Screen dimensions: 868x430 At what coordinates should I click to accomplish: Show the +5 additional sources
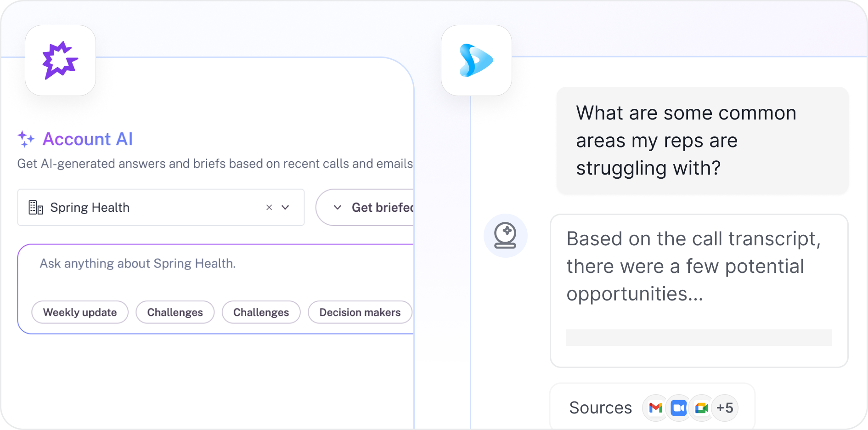click(725, 408)
